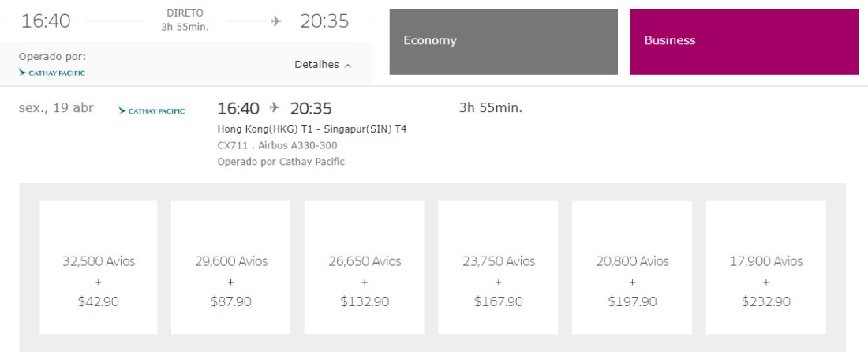This screenshot has height=352, width=868.
Task: Click the 16:40 departure time in header
Action: tap(46, 21)
